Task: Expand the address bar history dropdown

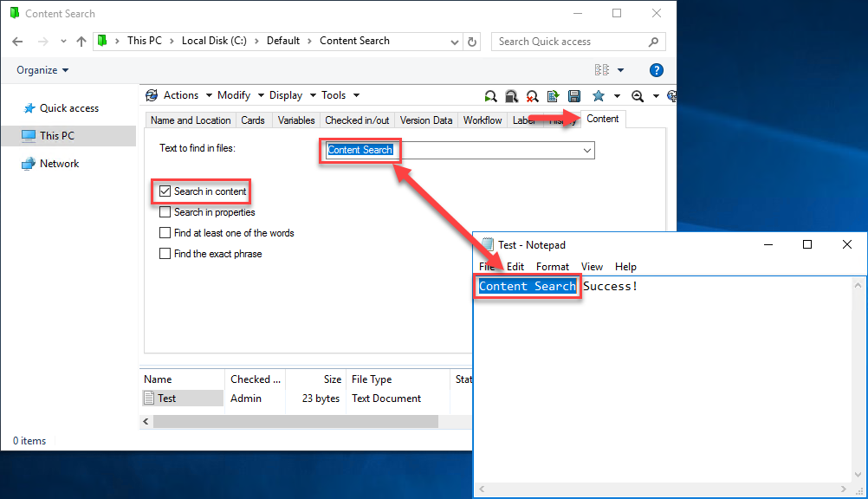Action: tap(455, 42)
